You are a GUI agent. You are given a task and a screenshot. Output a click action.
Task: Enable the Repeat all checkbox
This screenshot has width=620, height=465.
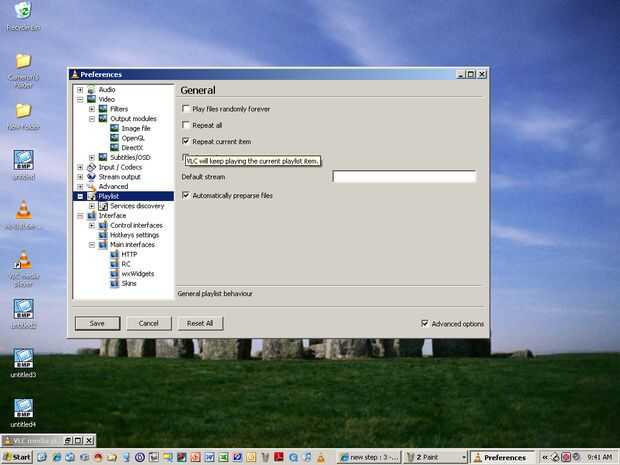click(185, 125)
